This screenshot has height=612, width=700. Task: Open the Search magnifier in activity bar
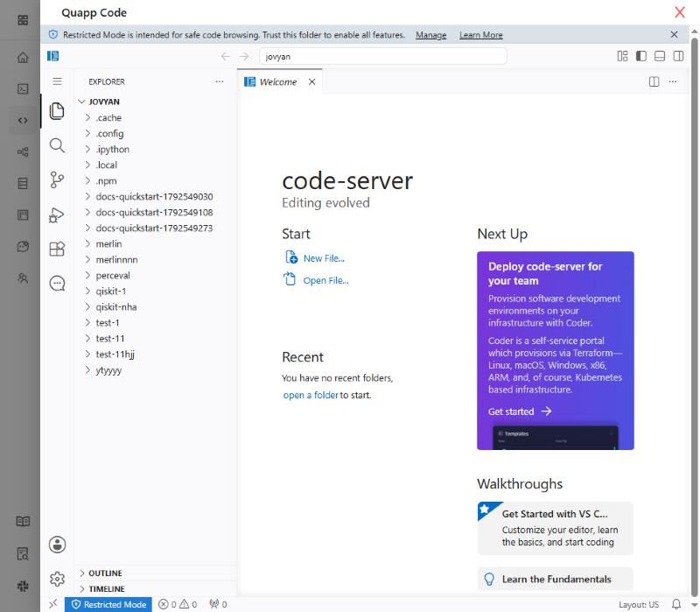(x=57, y=145)
